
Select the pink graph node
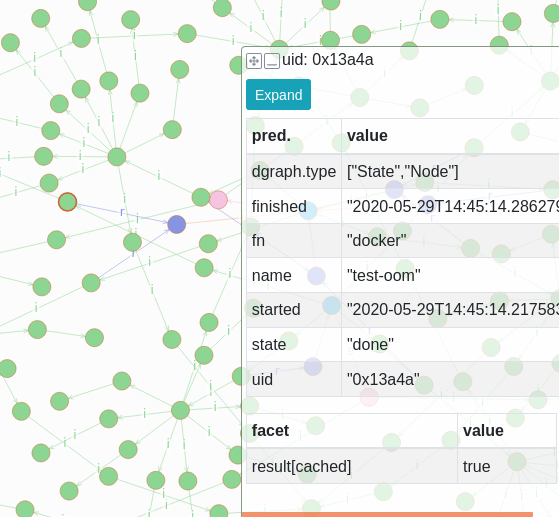218,200
